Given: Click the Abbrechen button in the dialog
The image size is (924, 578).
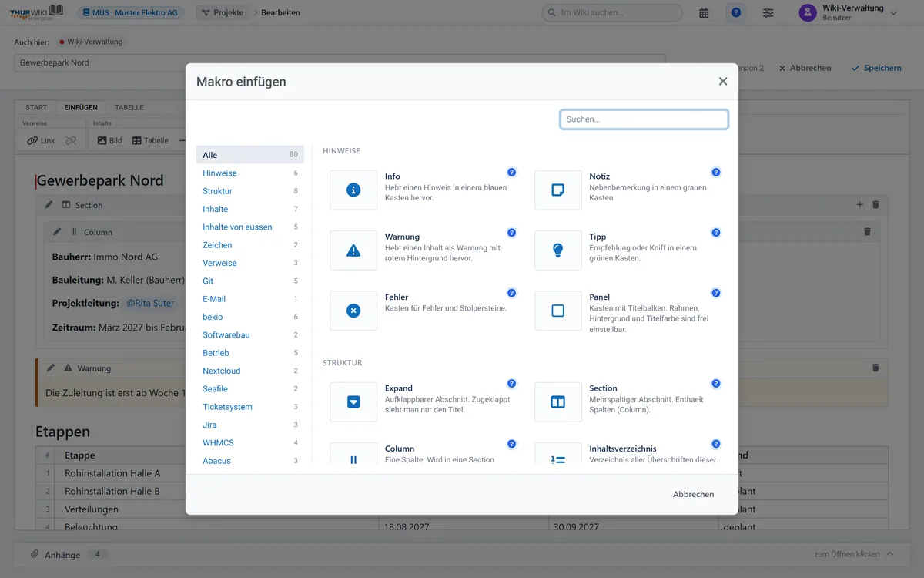Looking at the screenshot, I should (x=693, y=494).
